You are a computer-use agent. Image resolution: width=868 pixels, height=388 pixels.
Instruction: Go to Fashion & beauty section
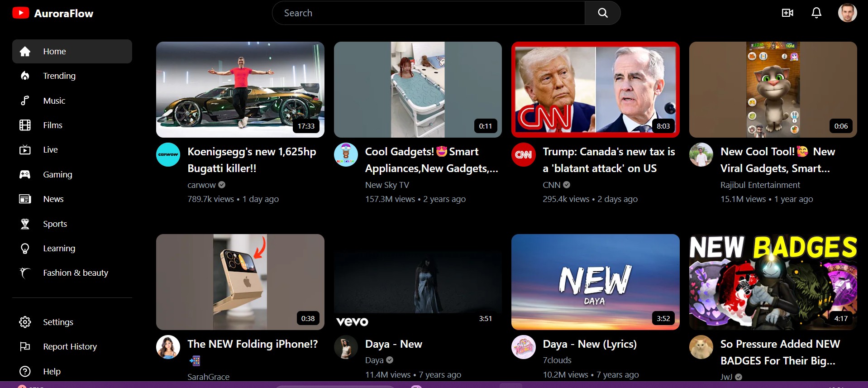(76, 273)
